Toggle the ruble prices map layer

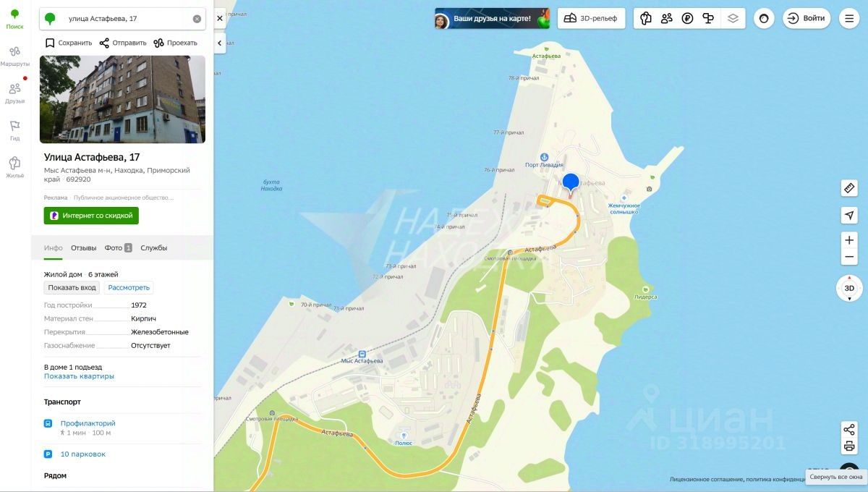688,19
